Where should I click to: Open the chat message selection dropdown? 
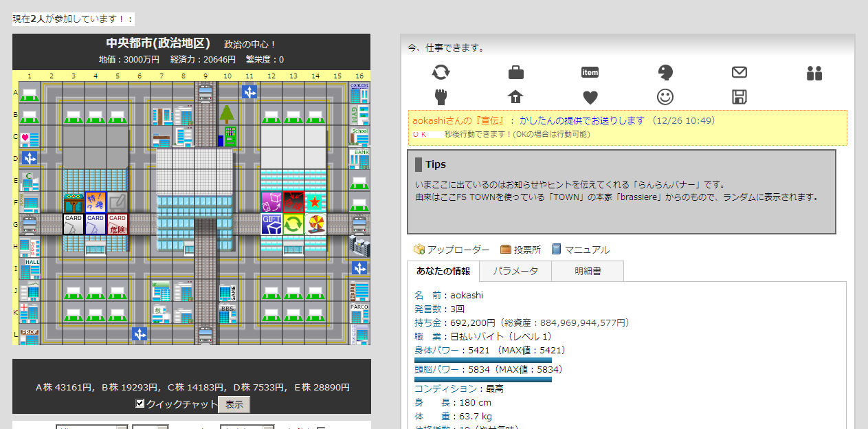(x=91, y=427)
